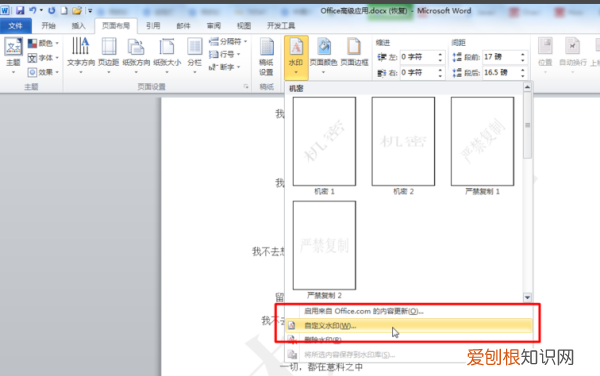This screenshot has width=600, height=376.
Task: Click the 页面边框 (Page Borders) button
Action: click(354, 53)
